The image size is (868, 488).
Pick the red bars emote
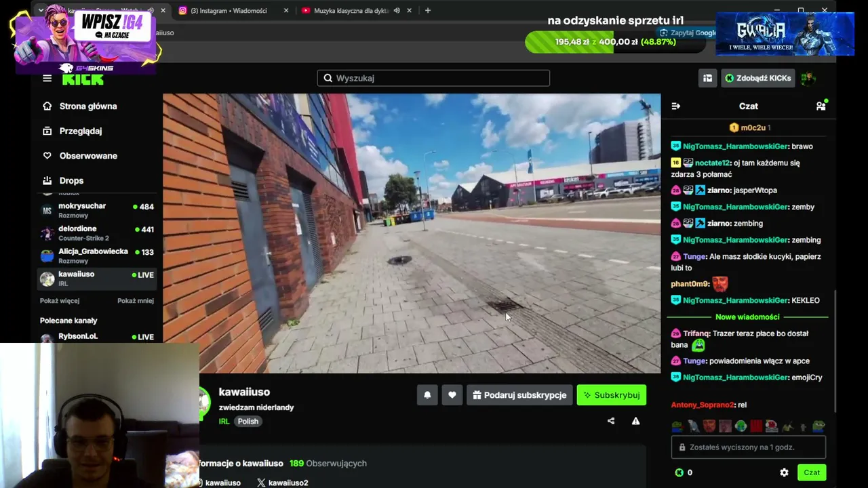756,426
